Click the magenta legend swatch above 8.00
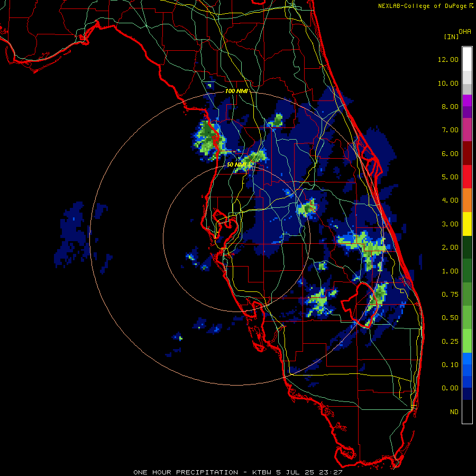This screenshot has width=476, height=476. [467, 100]
